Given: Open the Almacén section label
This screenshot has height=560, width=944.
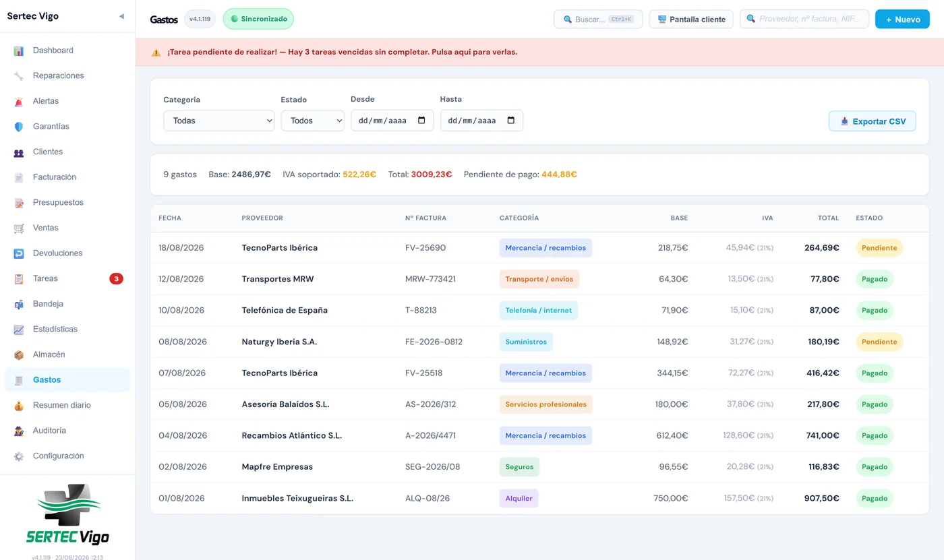Looking at the screenshot, I should pos(50,354).
